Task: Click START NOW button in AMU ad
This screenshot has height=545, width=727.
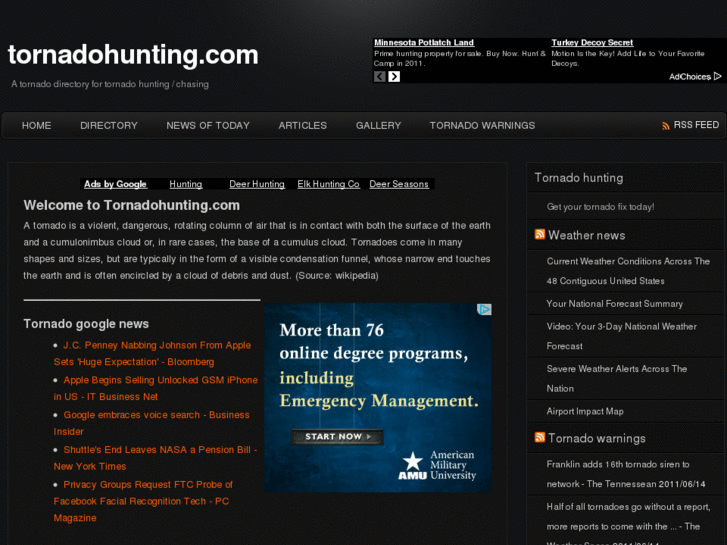Action: [338, 436]
